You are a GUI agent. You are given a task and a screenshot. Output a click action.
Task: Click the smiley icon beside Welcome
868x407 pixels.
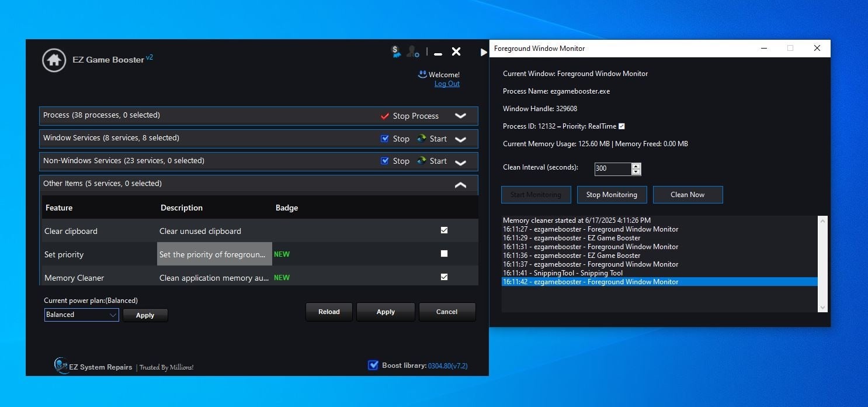point(422,74)
